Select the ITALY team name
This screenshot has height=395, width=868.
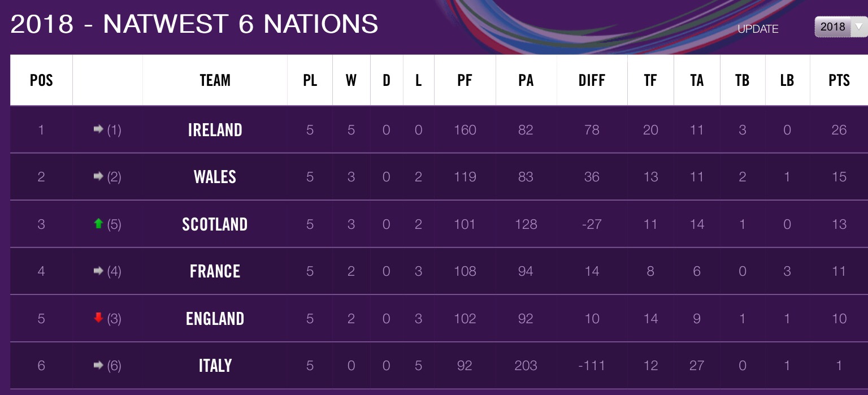tap(215, 366)
